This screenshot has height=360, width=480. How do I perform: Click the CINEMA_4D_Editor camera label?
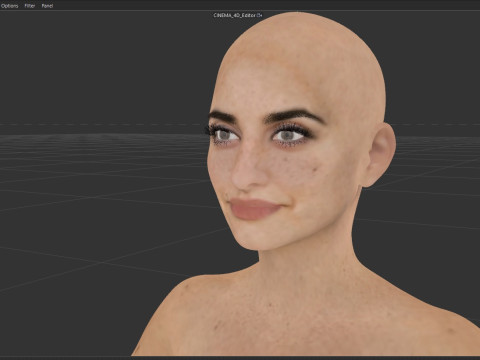click(x=235, y=15)
